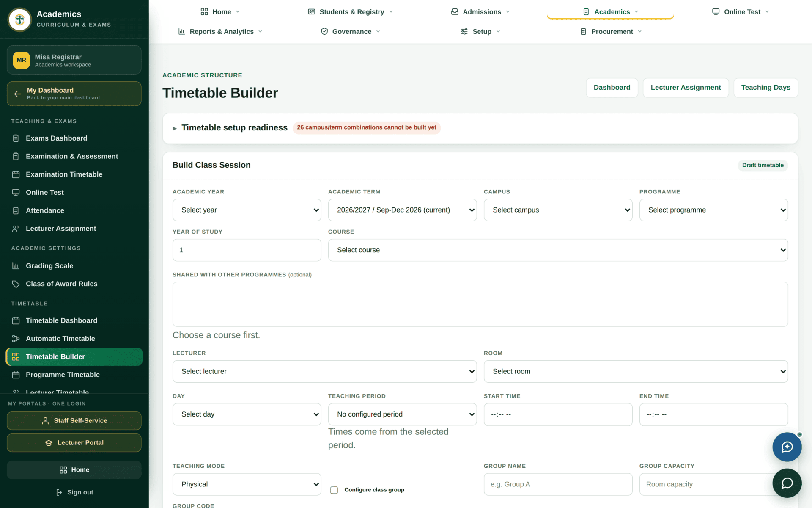This screenshot has width=812, height=508.
Task: Enable the Configure class group checkbox
Action: click(x=334, y=490)
